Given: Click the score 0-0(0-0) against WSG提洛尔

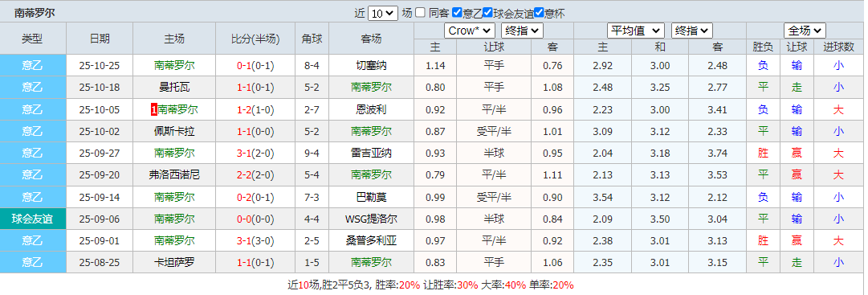Looking at the screenshot, I should [255, 219].
